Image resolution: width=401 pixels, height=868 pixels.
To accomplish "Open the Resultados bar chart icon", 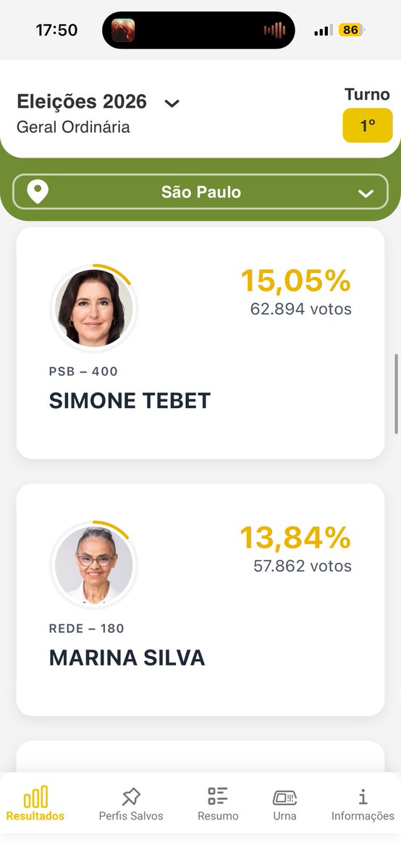I will (x=35, y=796).
